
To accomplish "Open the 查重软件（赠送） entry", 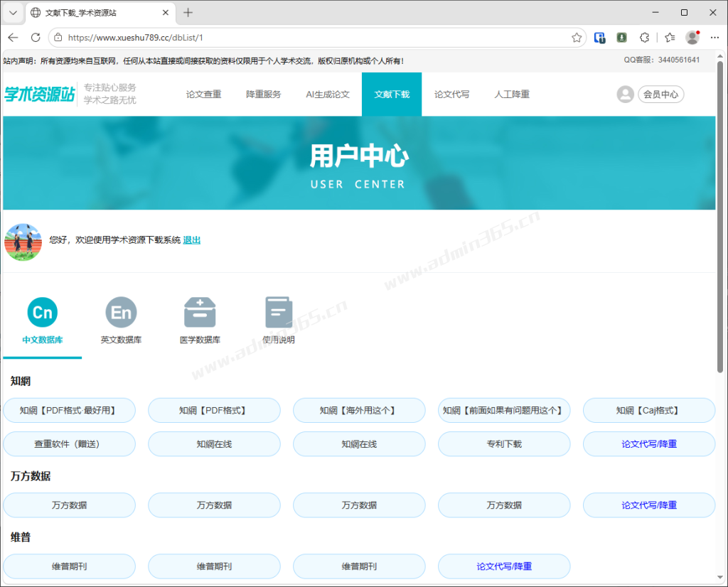I will coord(69,444).
